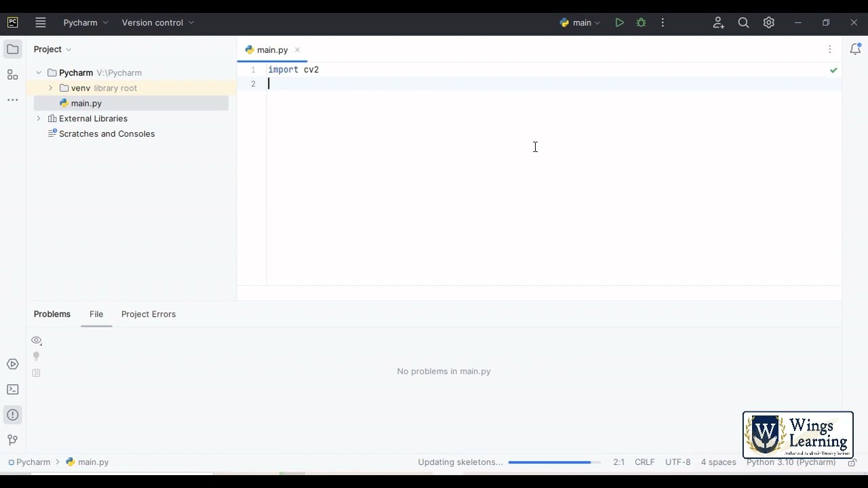Expand External Libraries node
Screen dimensions: 868x488
(39, 119)
